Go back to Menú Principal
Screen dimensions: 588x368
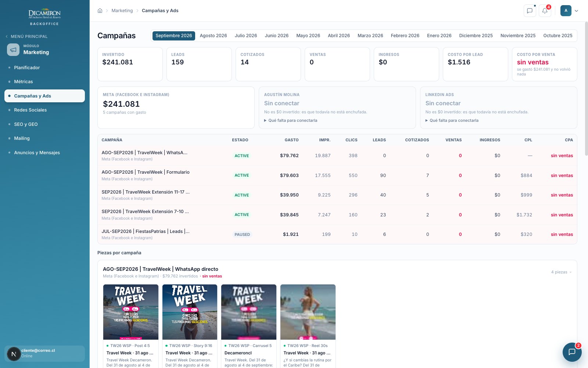[26, 36]
